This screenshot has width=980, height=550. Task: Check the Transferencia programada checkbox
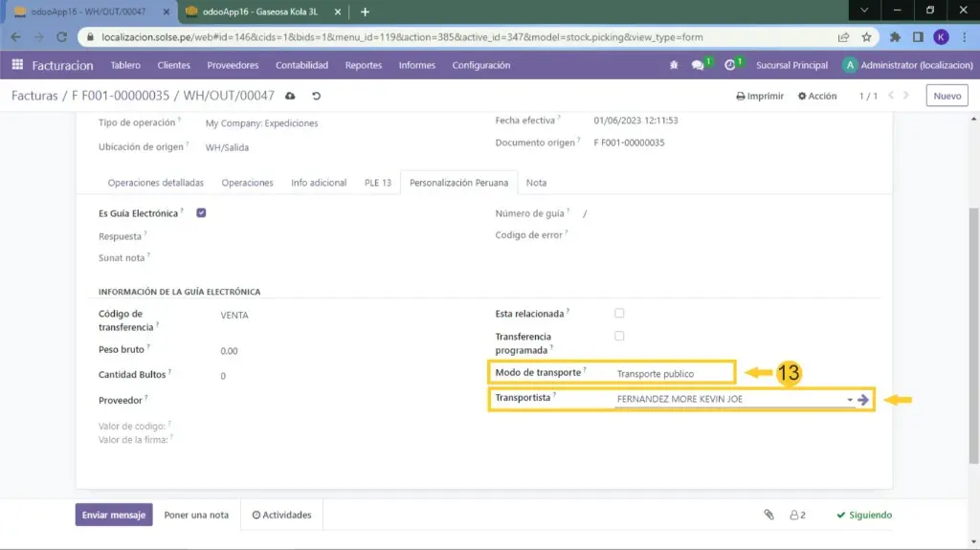coord(619,336)
